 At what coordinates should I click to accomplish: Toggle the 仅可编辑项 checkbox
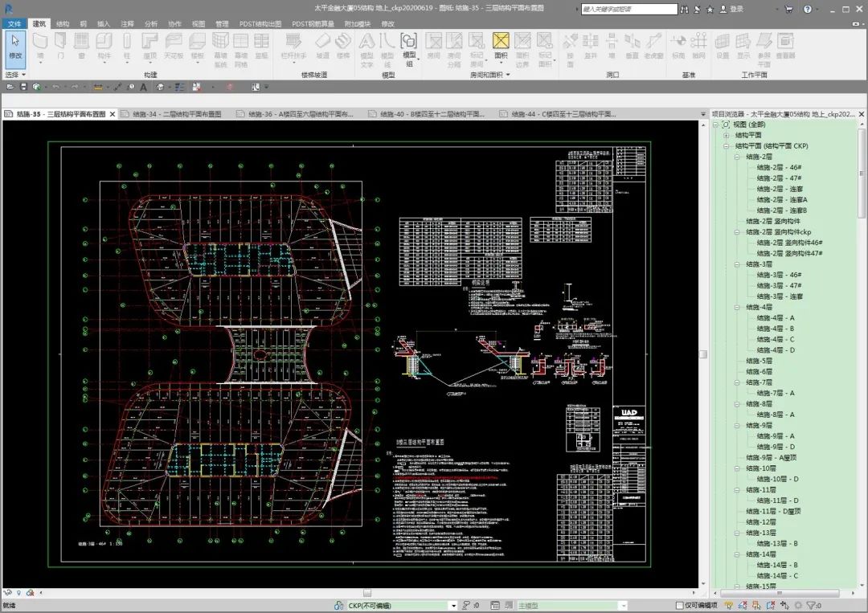(679, 606)
